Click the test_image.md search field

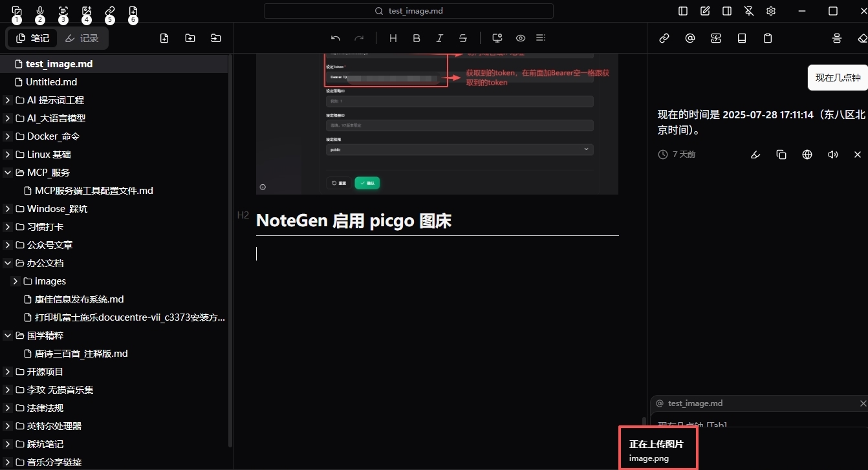point(409,11)
